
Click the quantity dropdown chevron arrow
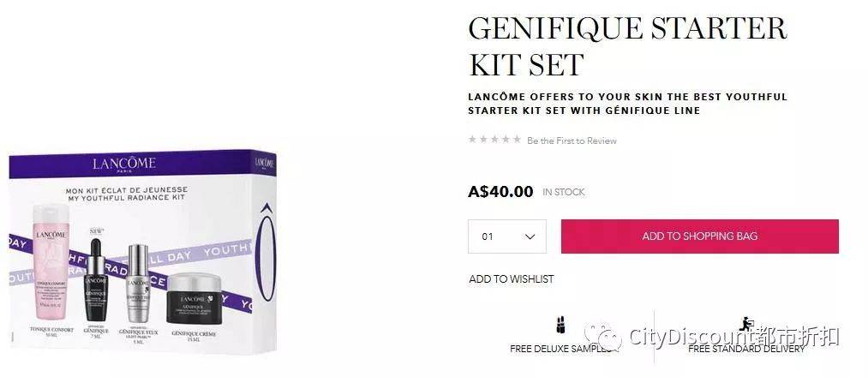(530, 236)
